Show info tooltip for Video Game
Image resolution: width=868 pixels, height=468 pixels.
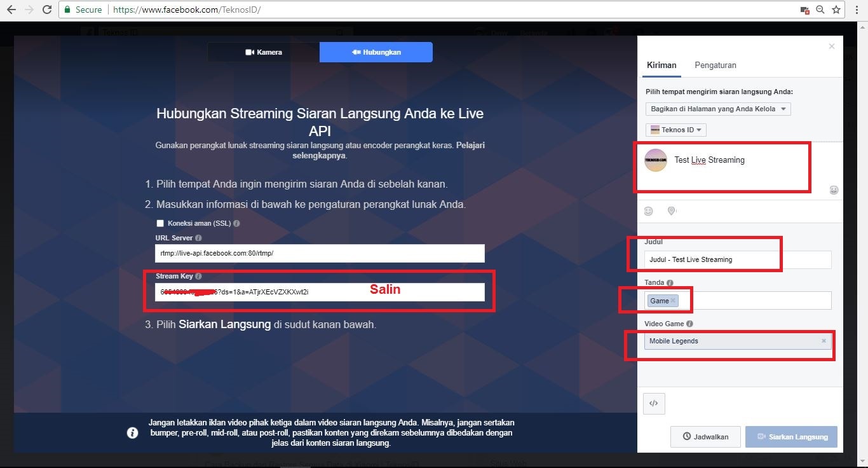click(689, 324)
